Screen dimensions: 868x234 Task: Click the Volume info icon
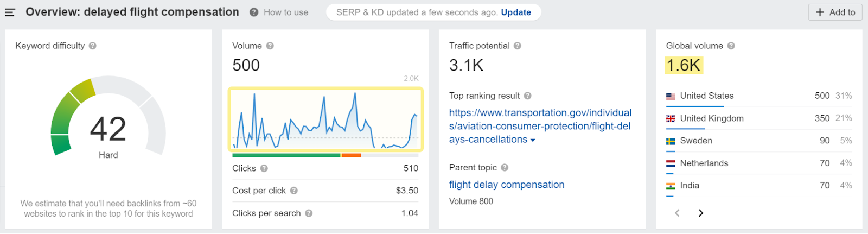pyautogui.click(x=270, y=46)
